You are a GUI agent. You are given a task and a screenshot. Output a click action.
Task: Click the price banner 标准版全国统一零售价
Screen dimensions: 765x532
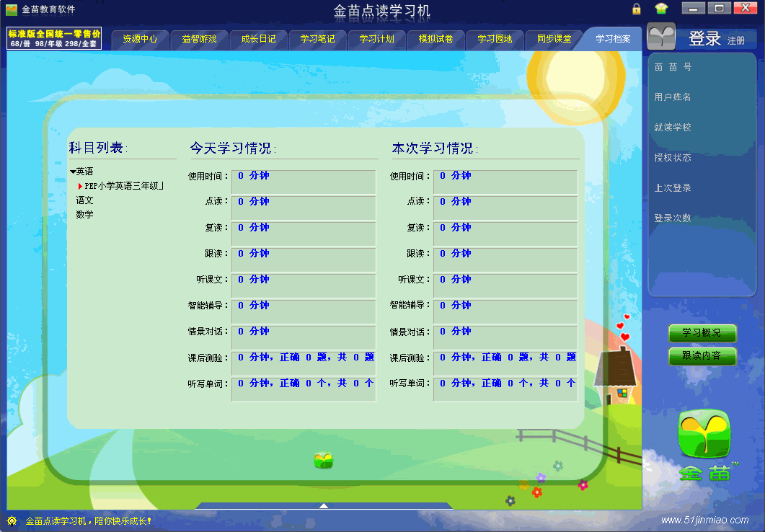(x=54, y=38)
